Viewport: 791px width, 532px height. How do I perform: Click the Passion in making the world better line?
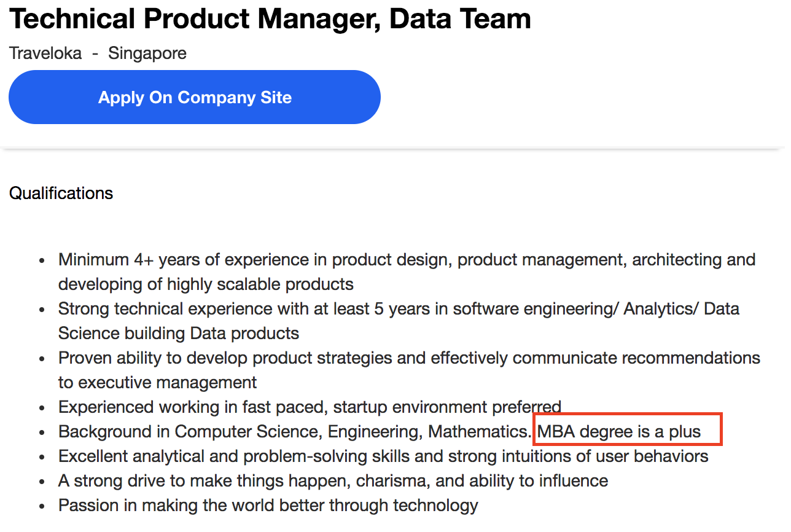[x=268, y=506]
